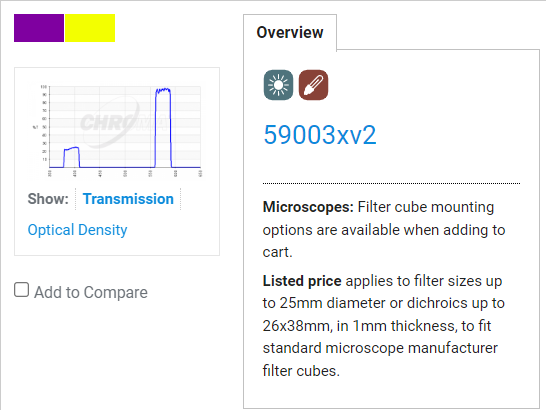Show the Transmission curve
The height and width of the screenshot is (410, 546).
128,199
